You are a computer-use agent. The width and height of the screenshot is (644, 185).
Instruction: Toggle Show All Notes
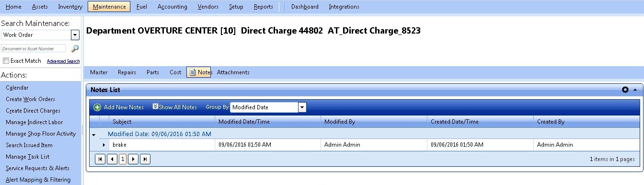[175, 107]
